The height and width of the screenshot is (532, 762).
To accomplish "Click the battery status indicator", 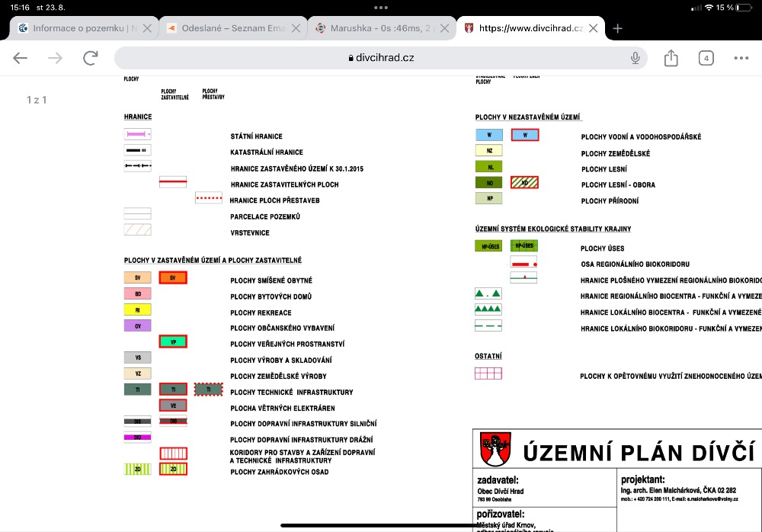I will click(744, 8).
